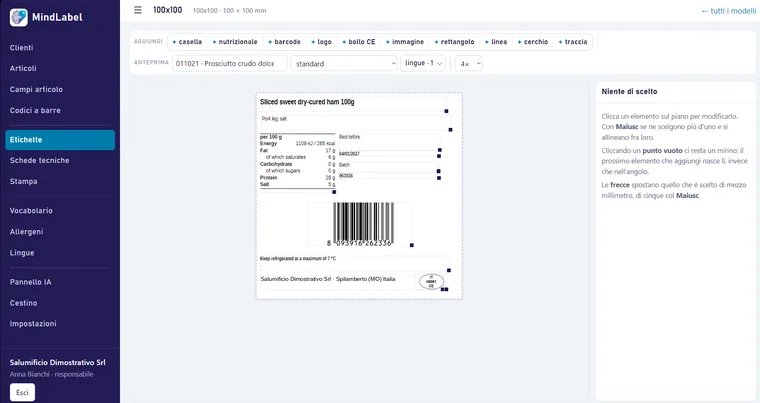Select the 'Pork leg, salt' ingredients box
The image size is (760, 403).
356,122
